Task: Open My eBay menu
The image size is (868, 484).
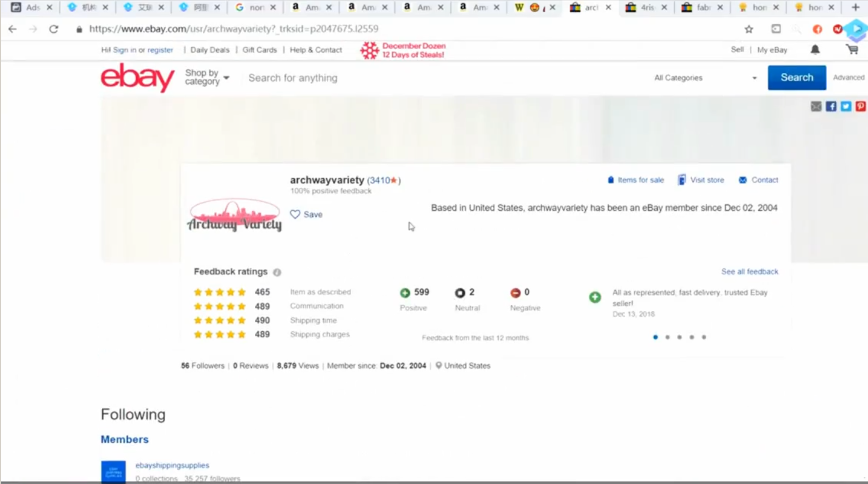Action: [772, 50]
